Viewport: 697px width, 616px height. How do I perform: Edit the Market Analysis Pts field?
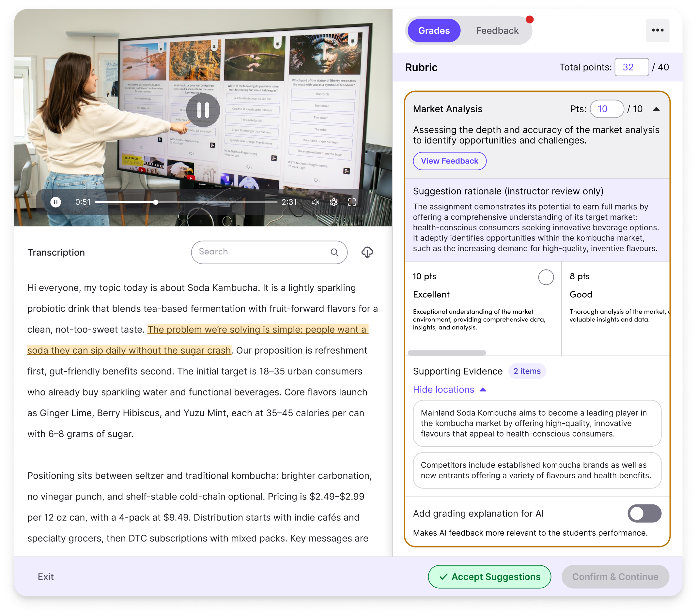(x=607, y=109)
